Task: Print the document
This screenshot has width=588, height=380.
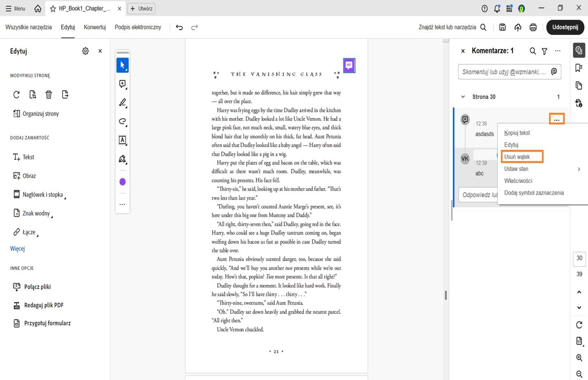Action: pyautogui.click(x=533, y=27)
